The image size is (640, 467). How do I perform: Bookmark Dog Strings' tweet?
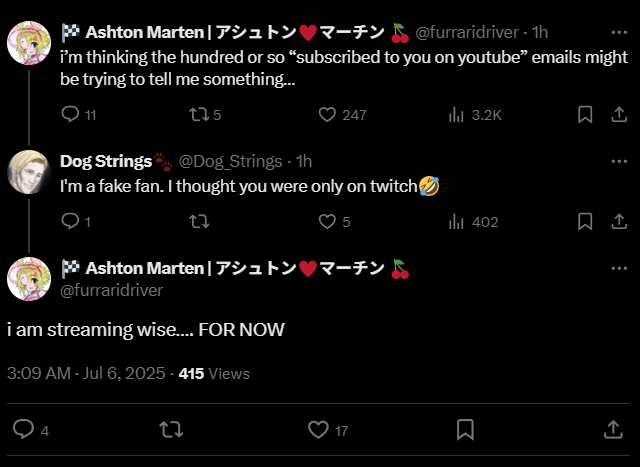585,221
